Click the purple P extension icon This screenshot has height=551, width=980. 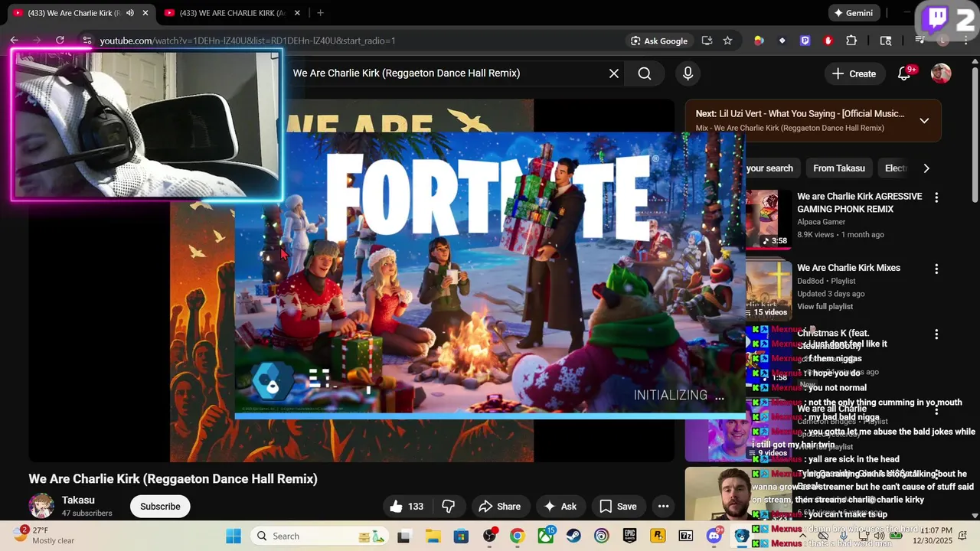(x=805, y=41)
